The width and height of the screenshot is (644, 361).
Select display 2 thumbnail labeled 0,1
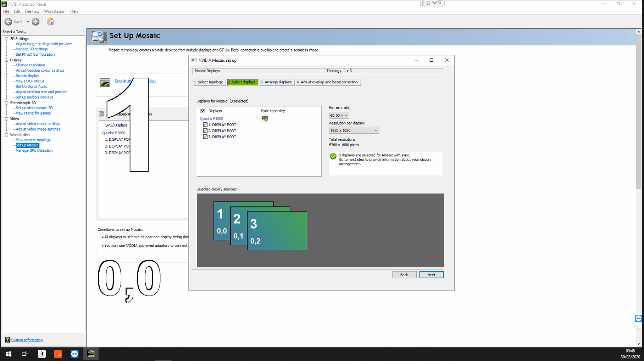click(x=238, y=226)
